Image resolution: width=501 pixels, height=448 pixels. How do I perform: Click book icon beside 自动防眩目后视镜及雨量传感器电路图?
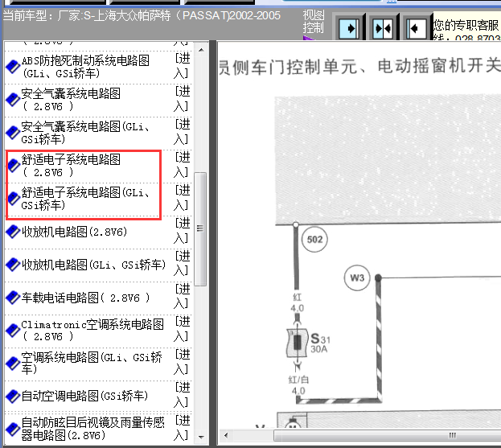point(13,430)
